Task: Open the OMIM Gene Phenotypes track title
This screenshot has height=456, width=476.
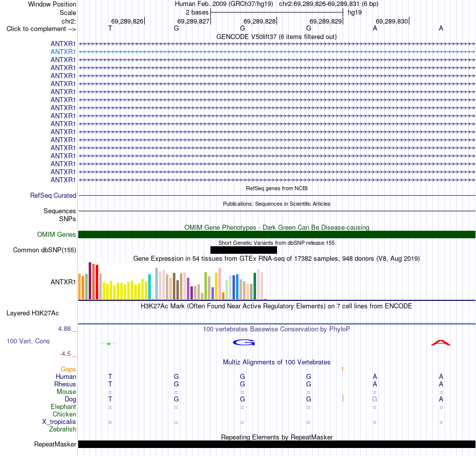Action: [x=277, y=227]
